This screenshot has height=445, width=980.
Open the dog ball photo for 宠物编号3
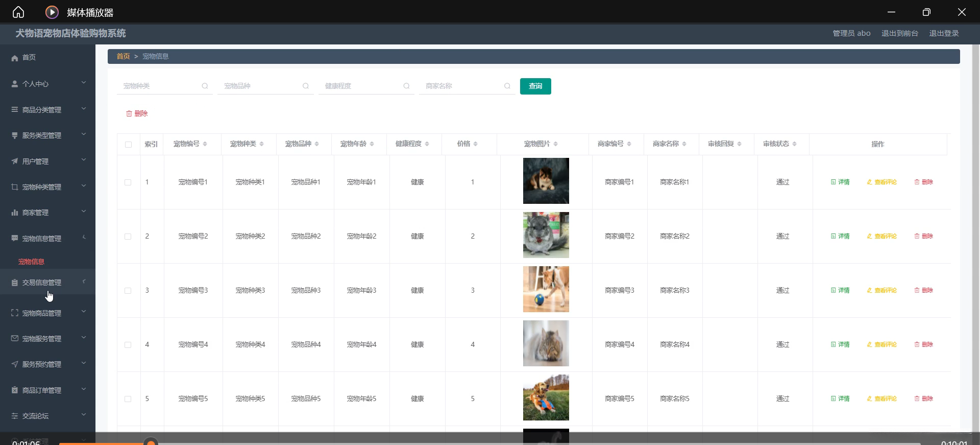pyautogui.click(x=546, y=289)
